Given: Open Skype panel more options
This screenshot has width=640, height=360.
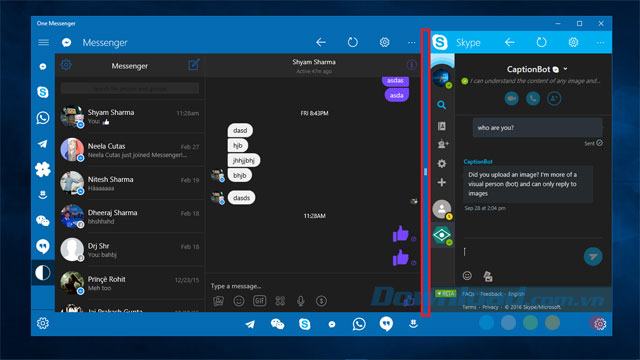Looking at the screenshot, I should 600,42.
